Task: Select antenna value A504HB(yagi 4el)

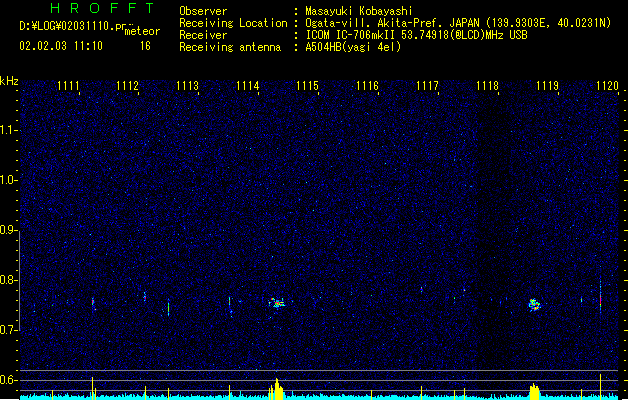Action: point(353,47)
